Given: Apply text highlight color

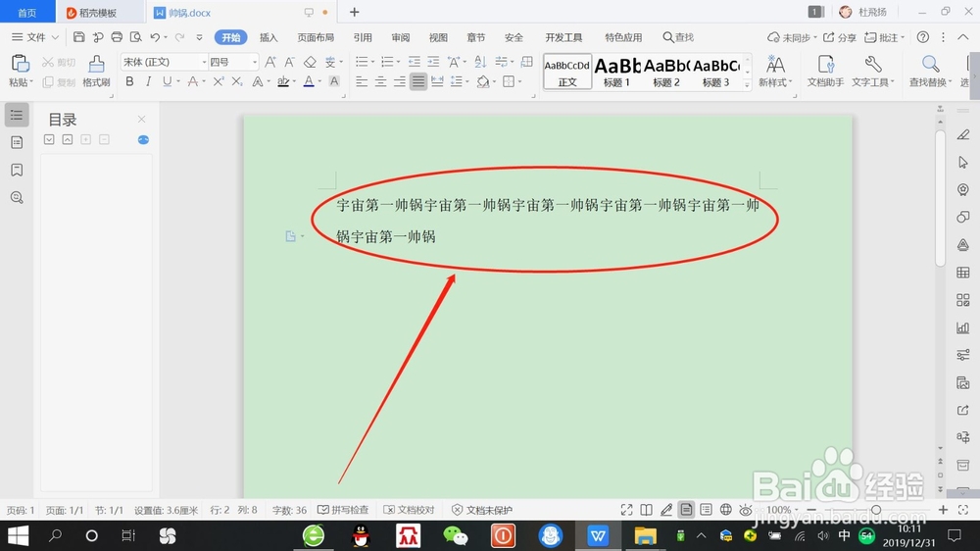Looking at the screenshot, I should pyautogui.click(x=283, y=81).
